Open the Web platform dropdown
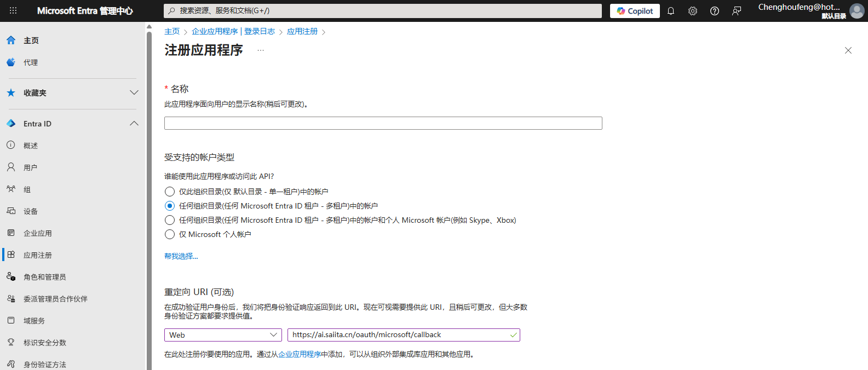This screenshot has height=370, width=868. click(x=223, y=335)
